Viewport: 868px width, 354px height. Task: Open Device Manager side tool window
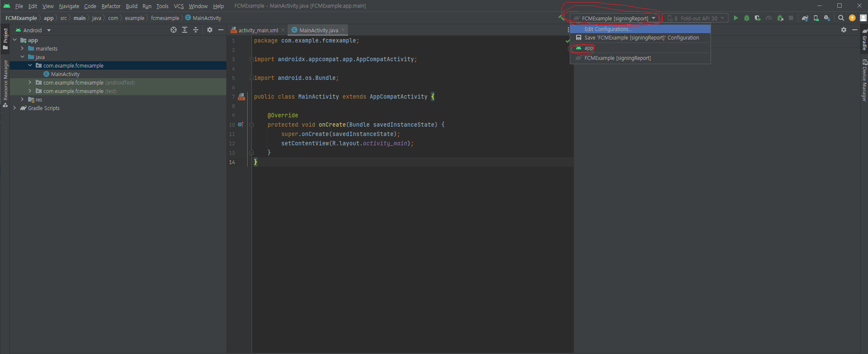[864, 80]
